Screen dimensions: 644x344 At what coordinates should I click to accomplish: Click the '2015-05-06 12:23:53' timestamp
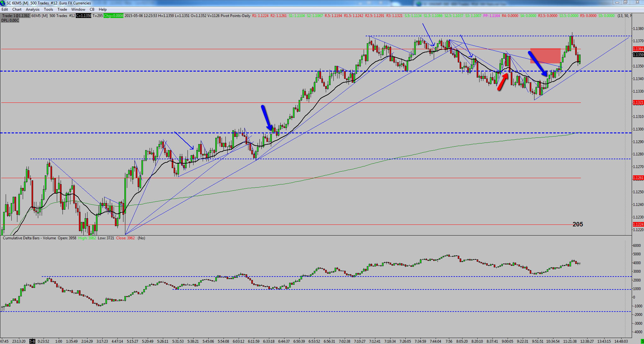tap(141, 16)
